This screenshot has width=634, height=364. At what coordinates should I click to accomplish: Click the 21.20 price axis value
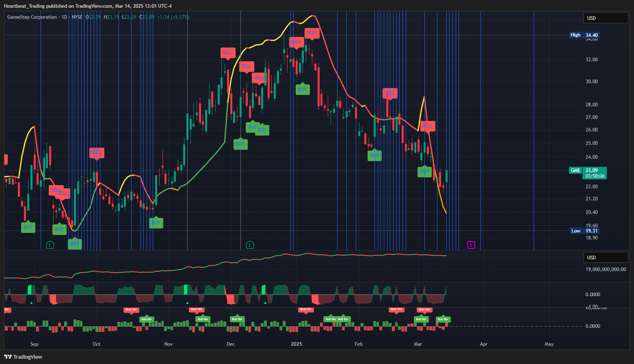(592, 199)
